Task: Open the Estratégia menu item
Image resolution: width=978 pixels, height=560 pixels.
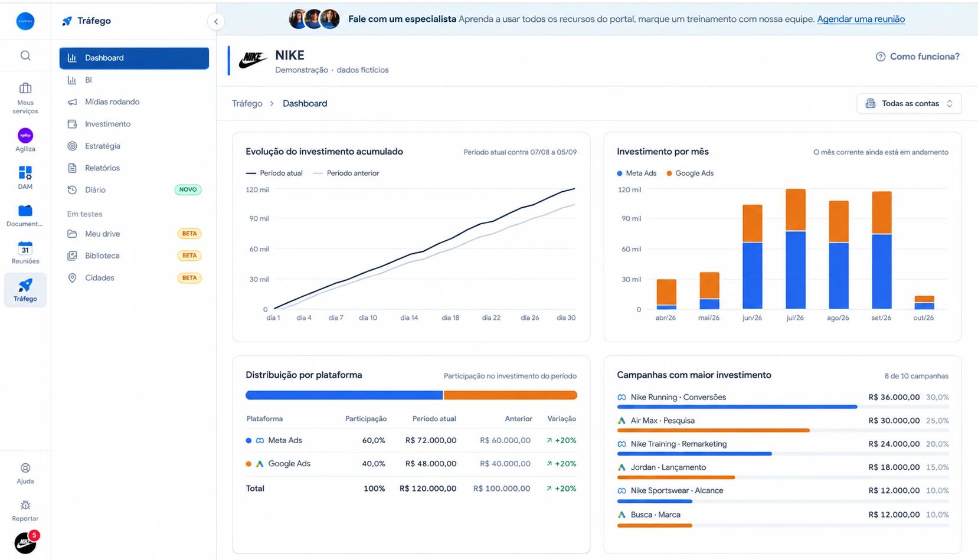Action: [x=134, y=146]
